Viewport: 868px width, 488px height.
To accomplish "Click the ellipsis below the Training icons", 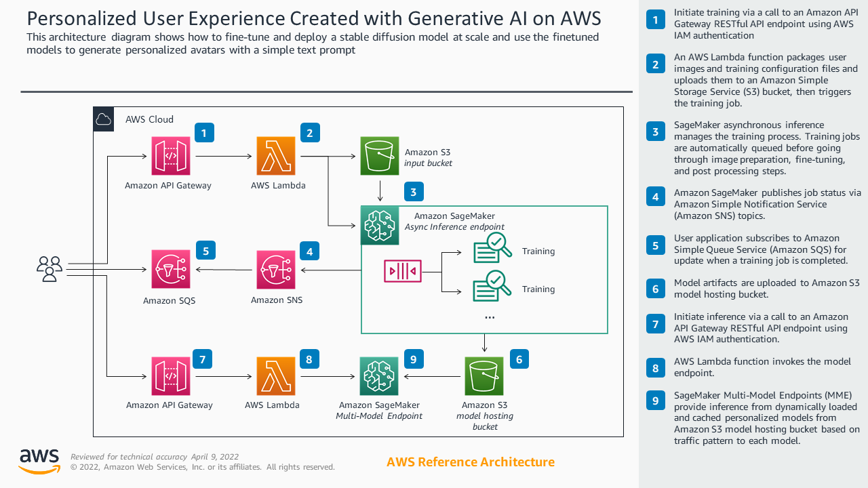I will pos(490,318).
